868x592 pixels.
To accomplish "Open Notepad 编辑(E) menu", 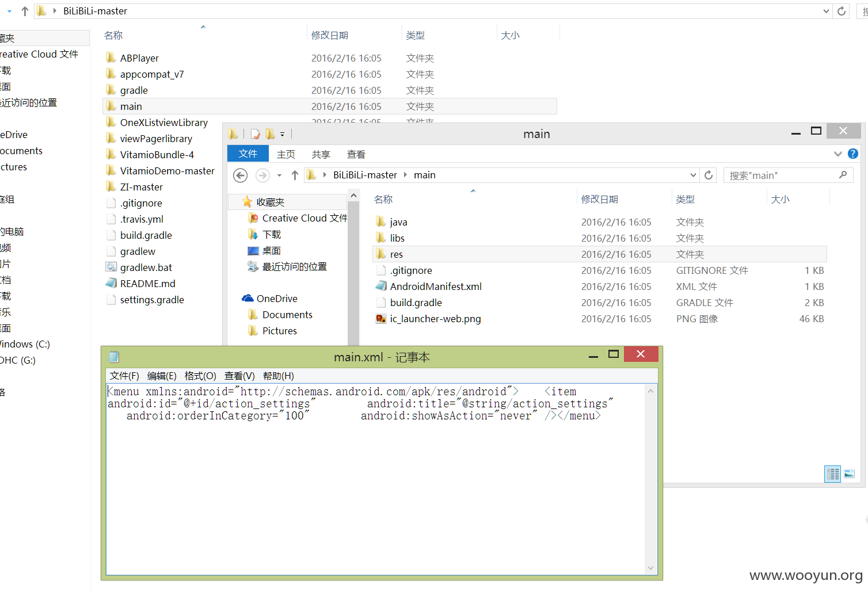I will (x=162, y=376).
